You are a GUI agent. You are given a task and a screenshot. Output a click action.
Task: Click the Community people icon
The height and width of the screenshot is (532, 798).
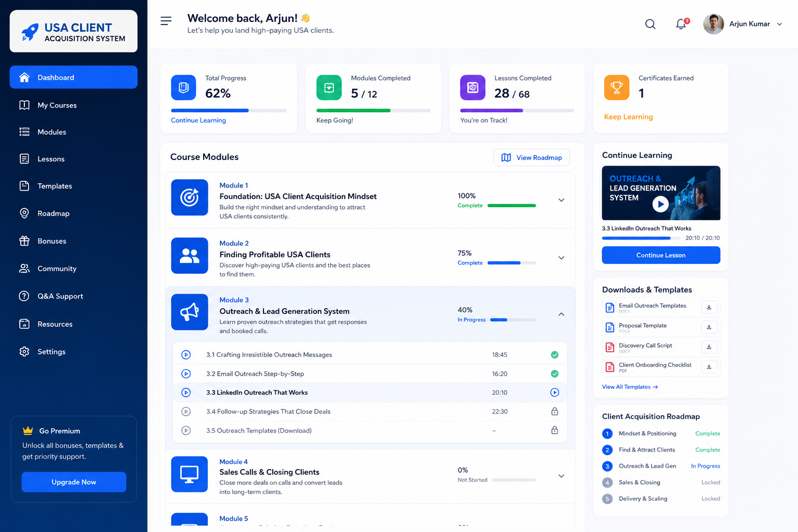pos(24,268)
